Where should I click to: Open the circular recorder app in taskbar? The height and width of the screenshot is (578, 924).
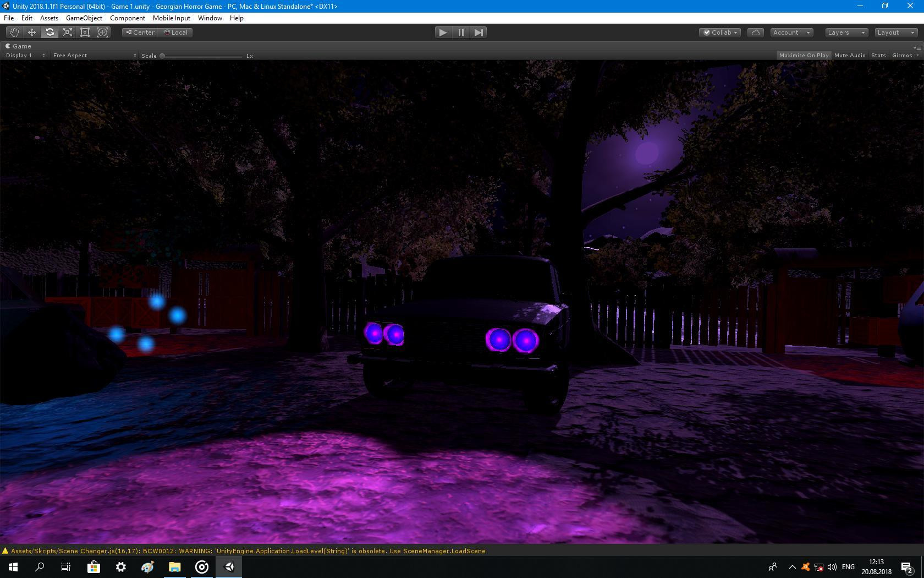pos(201,567)
